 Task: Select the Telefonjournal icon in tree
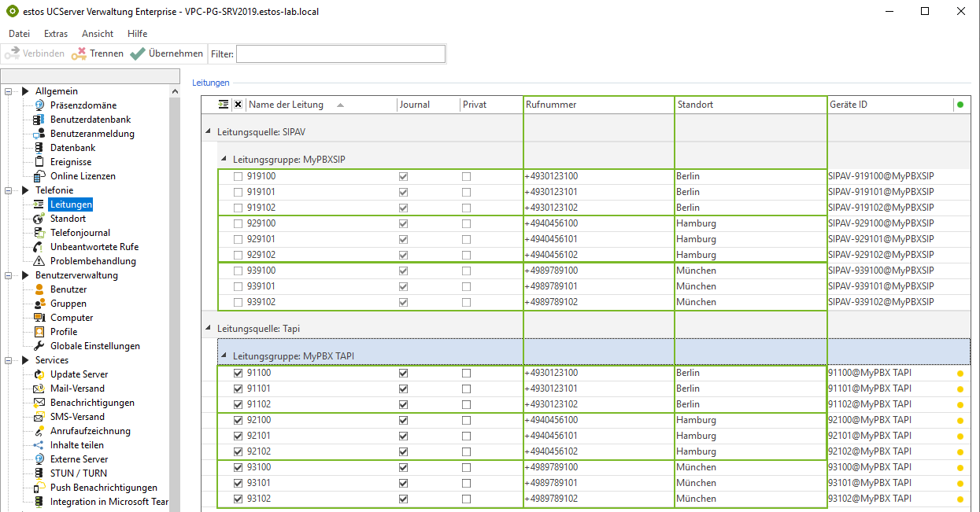click(39, 233)
